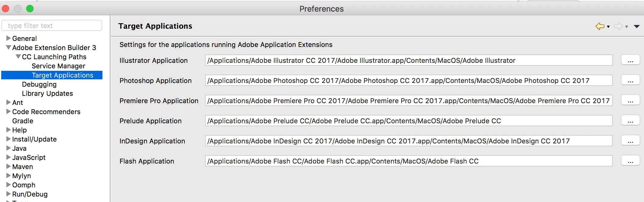Click the Illustrator Application path field

click(409, 60)
